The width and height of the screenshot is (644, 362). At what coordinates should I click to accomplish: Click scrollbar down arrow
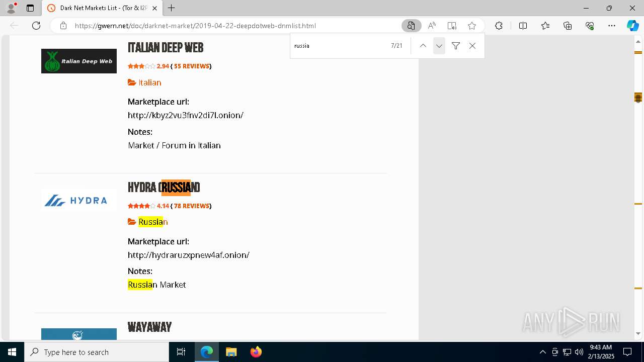pos(638,333)
